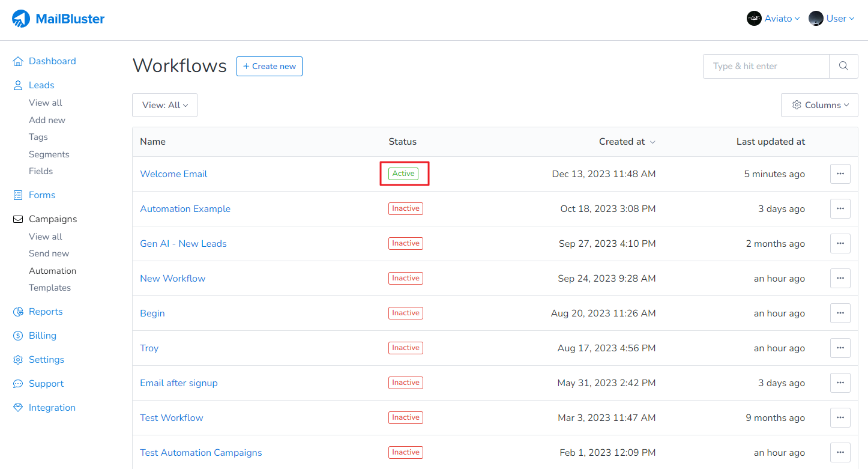Click the Support chat bubble icon
This screenshot has width=868, height=469.
click(x=18, y=384)
